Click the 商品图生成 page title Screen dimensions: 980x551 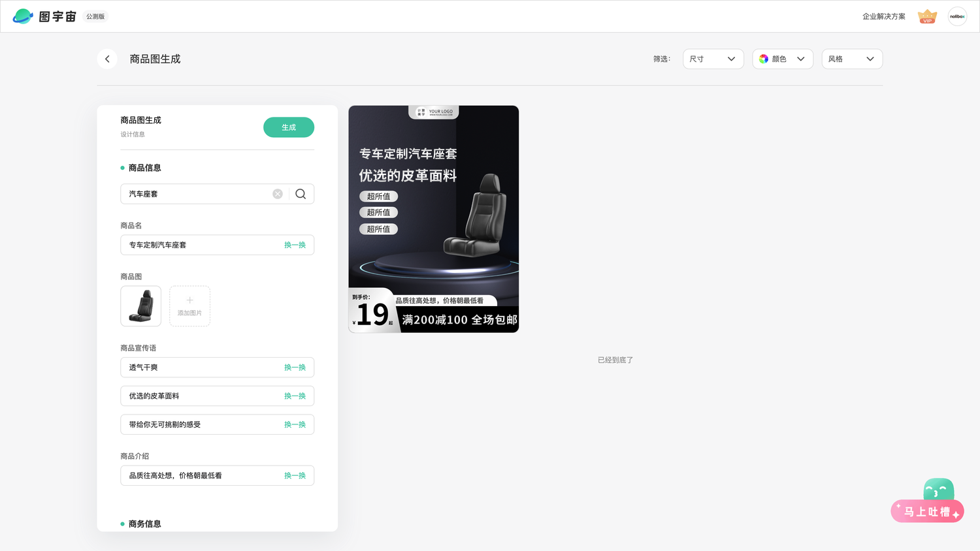(155, 59)
